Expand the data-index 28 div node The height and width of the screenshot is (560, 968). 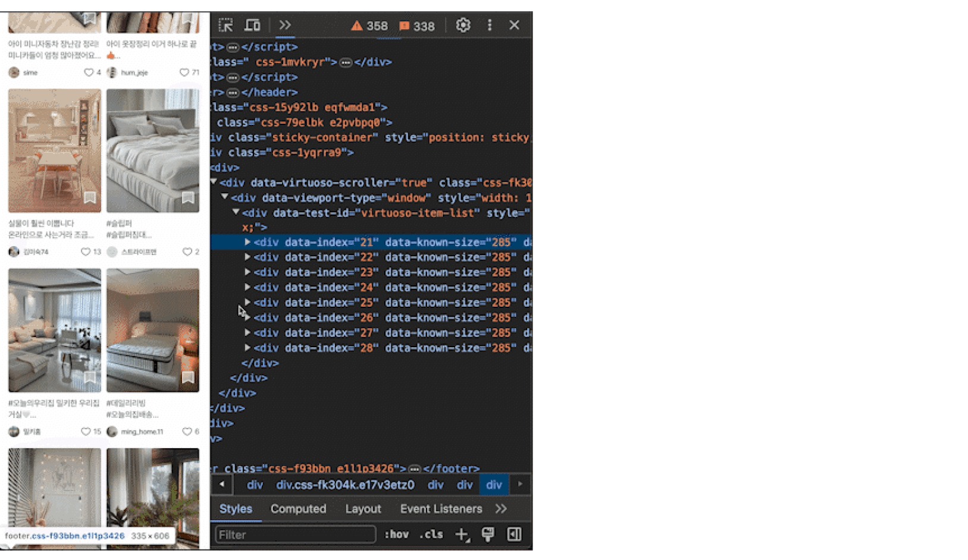click(248, 348)
